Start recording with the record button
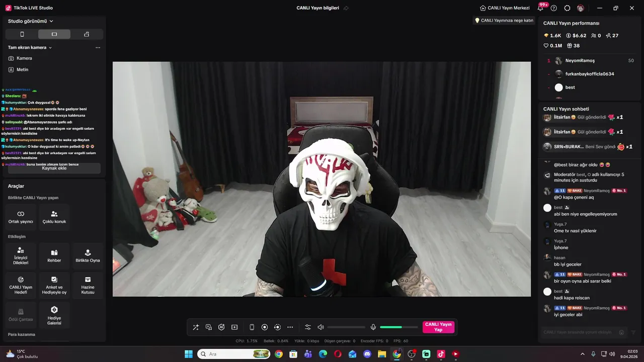The height and width of the screenshot is (362, 644). coord(265,327)
